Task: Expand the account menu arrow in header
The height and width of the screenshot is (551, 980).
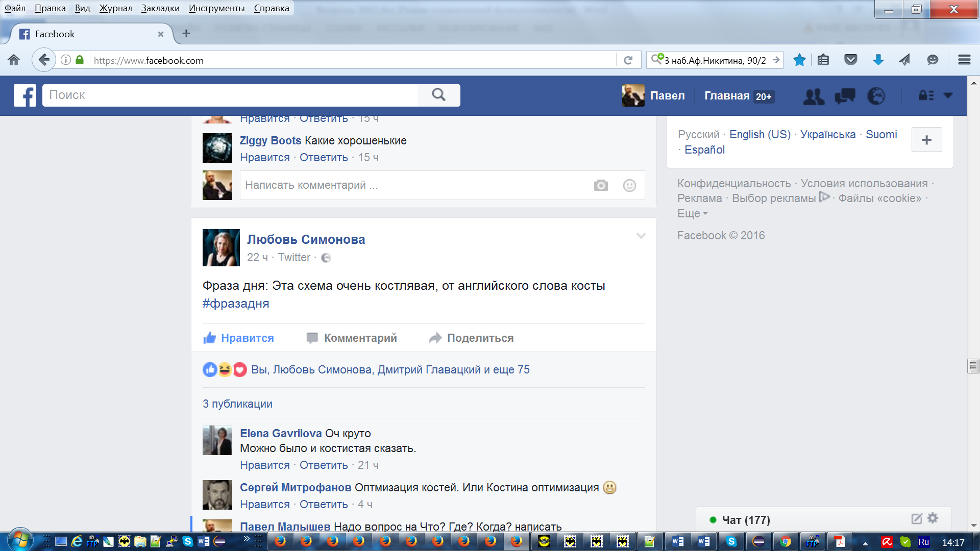Action: (x=948, y=95)
